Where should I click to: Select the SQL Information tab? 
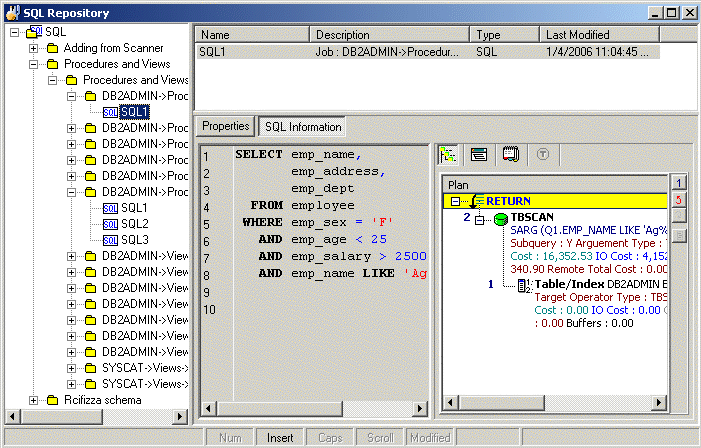tap(302, 127)
